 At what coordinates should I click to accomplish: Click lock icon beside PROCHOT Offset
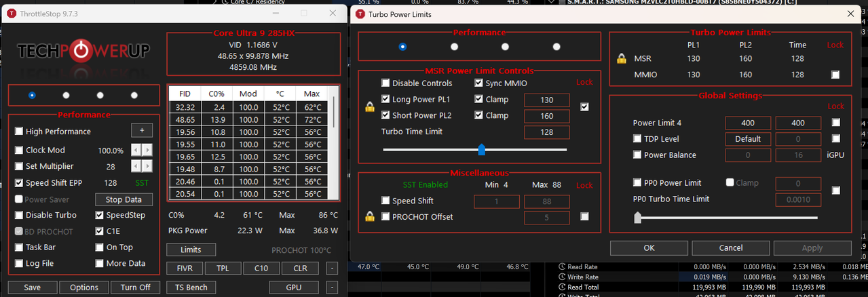point(370,217)
